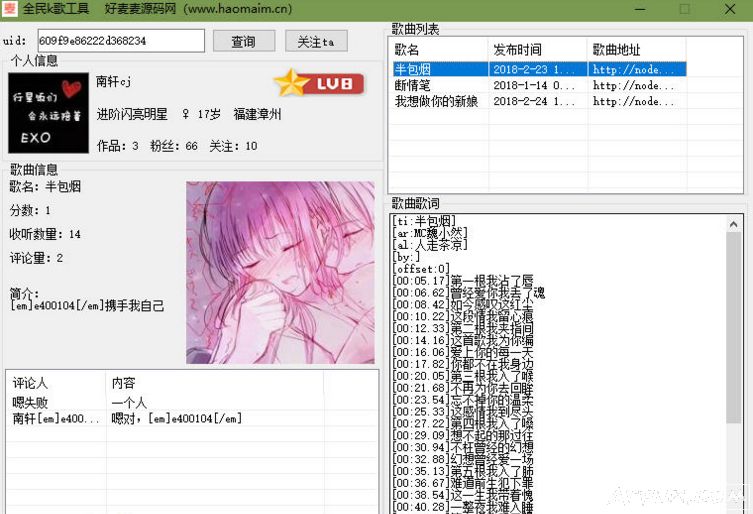Click the lyric line [ti:半包烟]
The height and width of the screenshot is (514, 753).
[424, 221]
